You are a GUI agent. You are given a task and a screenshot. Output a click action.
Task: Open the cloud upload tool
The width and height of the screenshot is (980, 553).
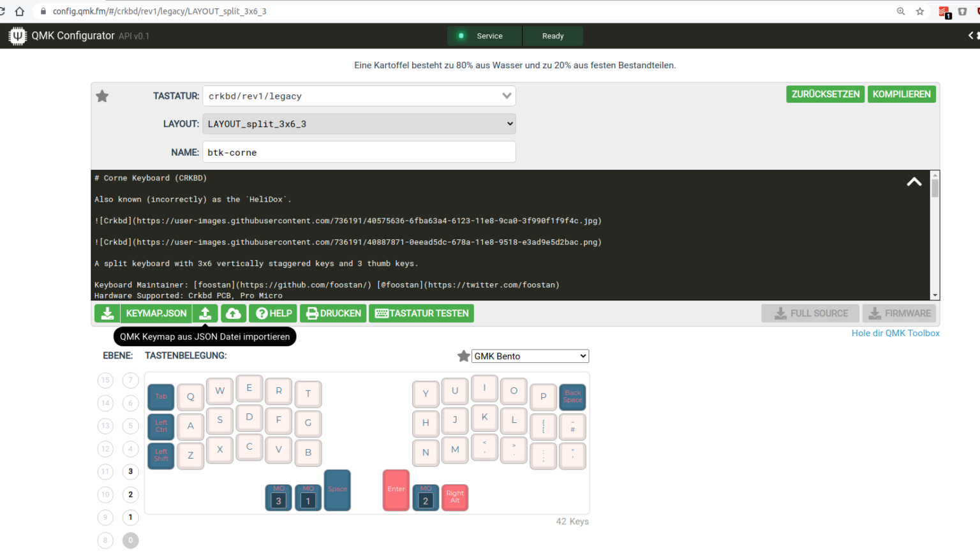click(x=234, y=313)
